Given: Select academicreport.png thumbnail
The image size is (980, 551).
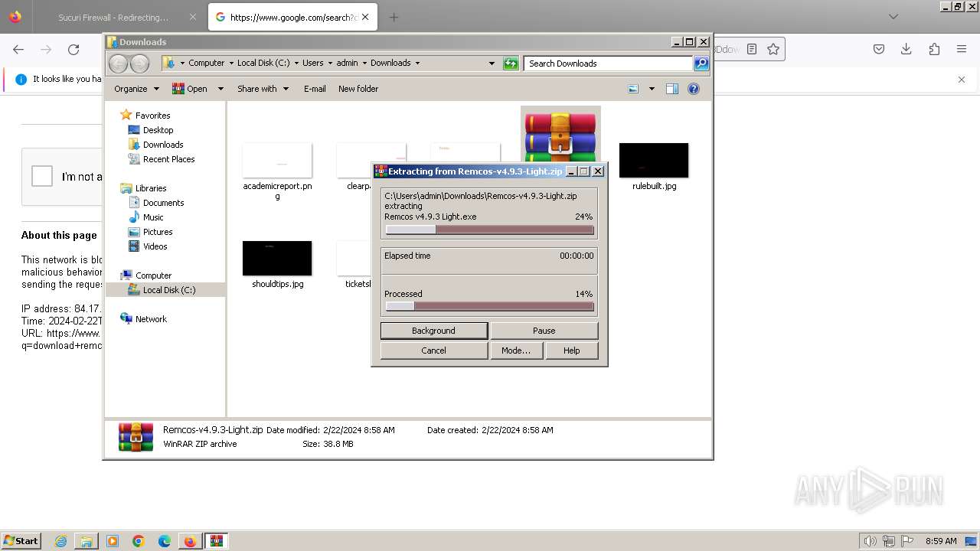Looking at the screenshot, I should pyautogui.click(x=277, y=161).
